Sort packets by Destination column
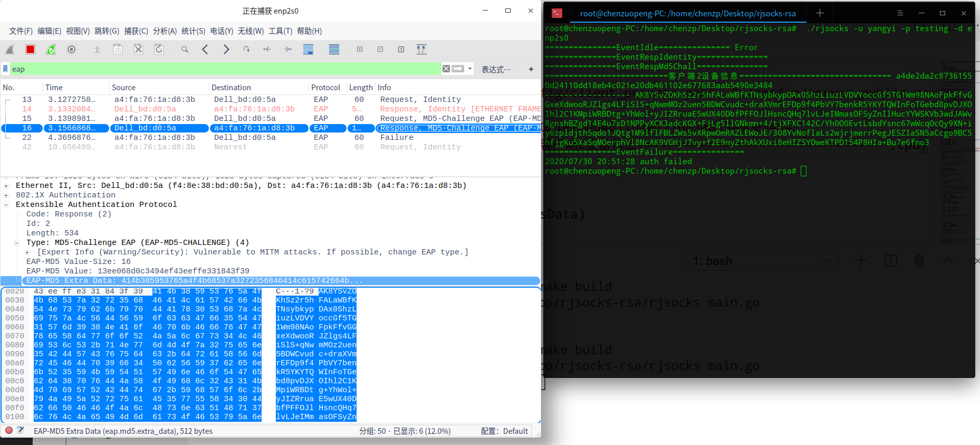Screen dimensions: 980x445 click(x=259, y=87)
